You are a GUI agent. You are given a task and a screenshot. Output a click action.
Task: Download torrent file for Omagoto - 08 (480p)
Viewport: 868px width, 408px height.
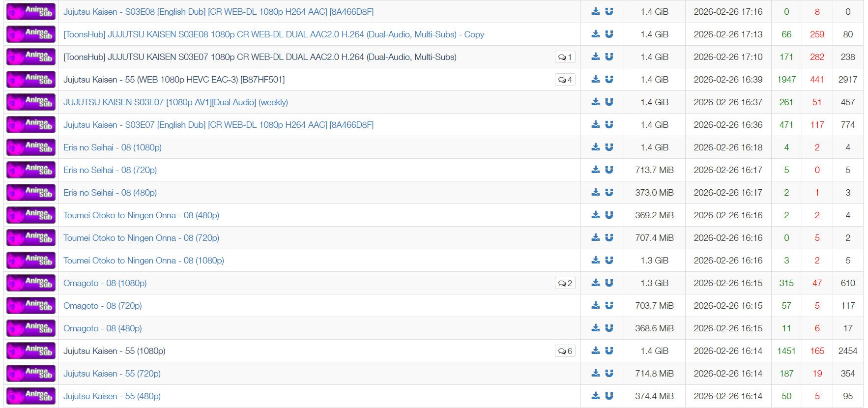(595, 328)
